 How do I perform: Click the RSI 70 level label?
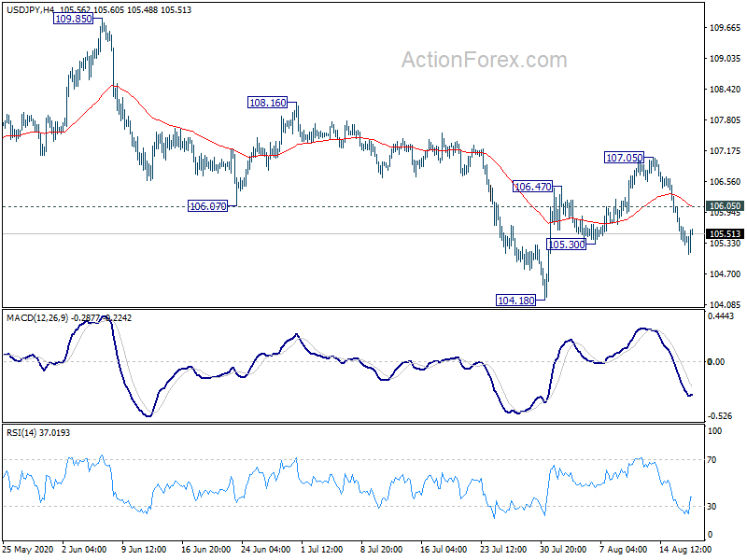712,459
